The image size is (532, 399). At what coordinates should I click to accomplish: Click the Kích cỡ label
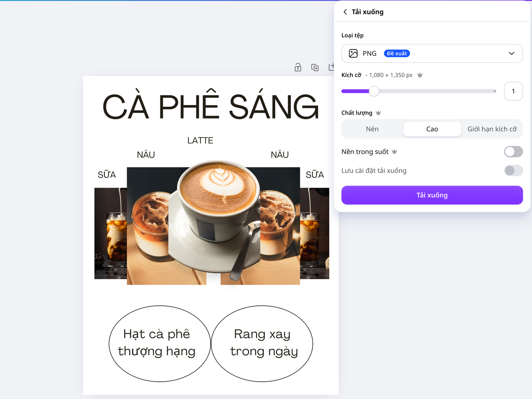click(351, 75)
